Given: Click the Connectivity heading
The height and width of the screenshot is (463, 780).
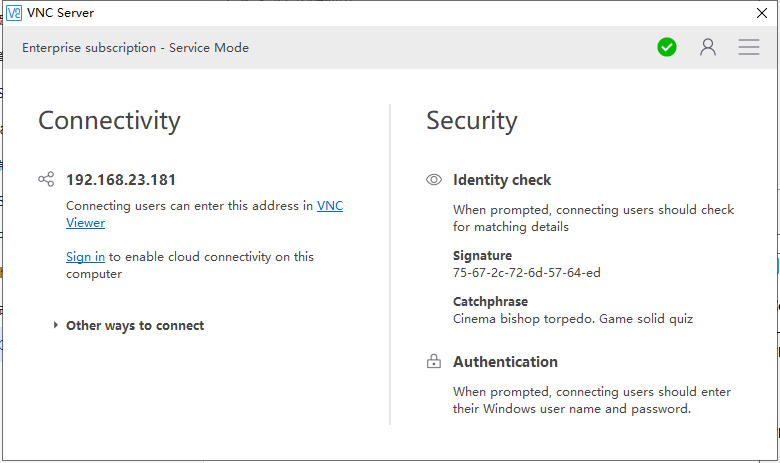Looking at the screenshot, I should [x=109, y=120].
